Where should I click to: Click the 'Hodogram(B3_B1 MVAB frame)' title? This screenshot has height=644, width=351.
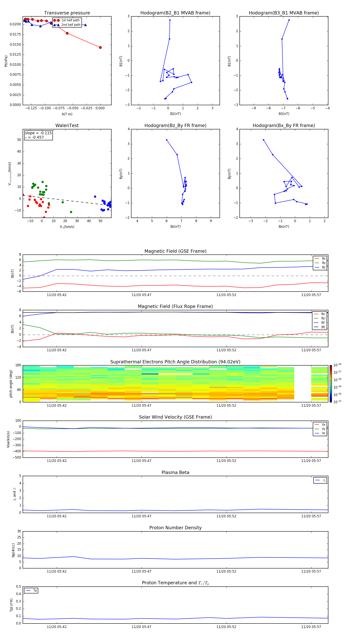tap(284, 13)
